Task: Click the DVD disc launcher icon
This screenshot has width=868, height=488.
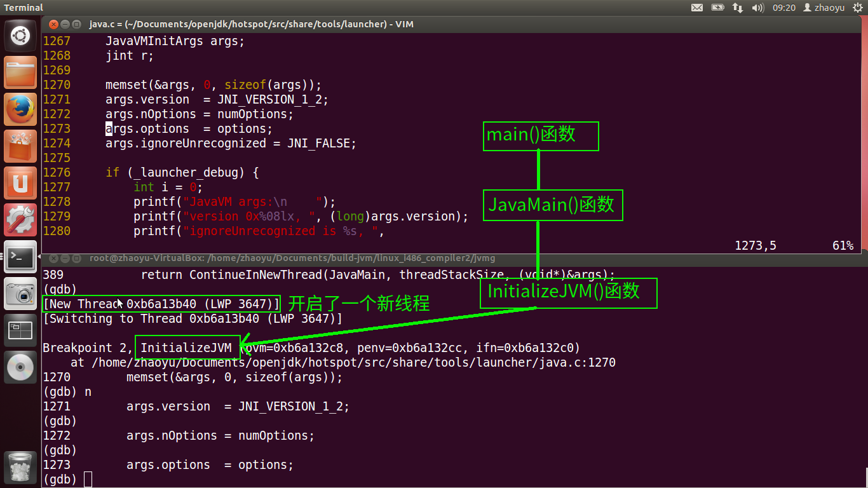Action: (x=20, y=367)
